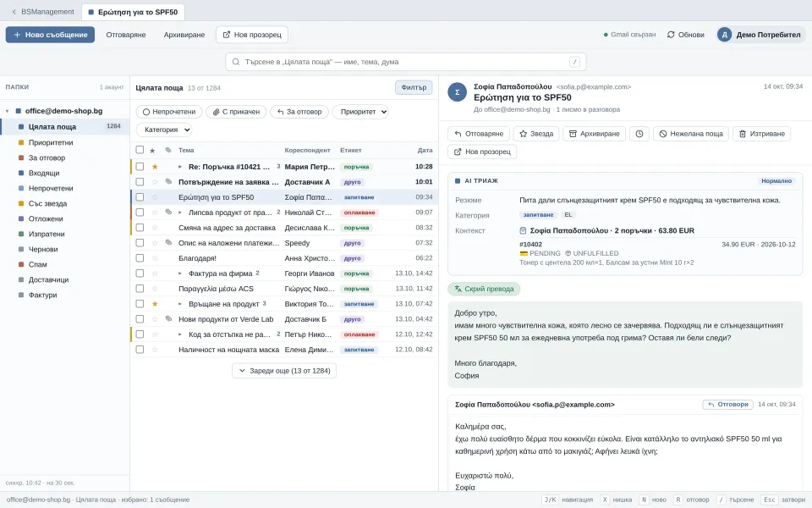Click attachment icon on Липсва продукт row

[168, 212]
